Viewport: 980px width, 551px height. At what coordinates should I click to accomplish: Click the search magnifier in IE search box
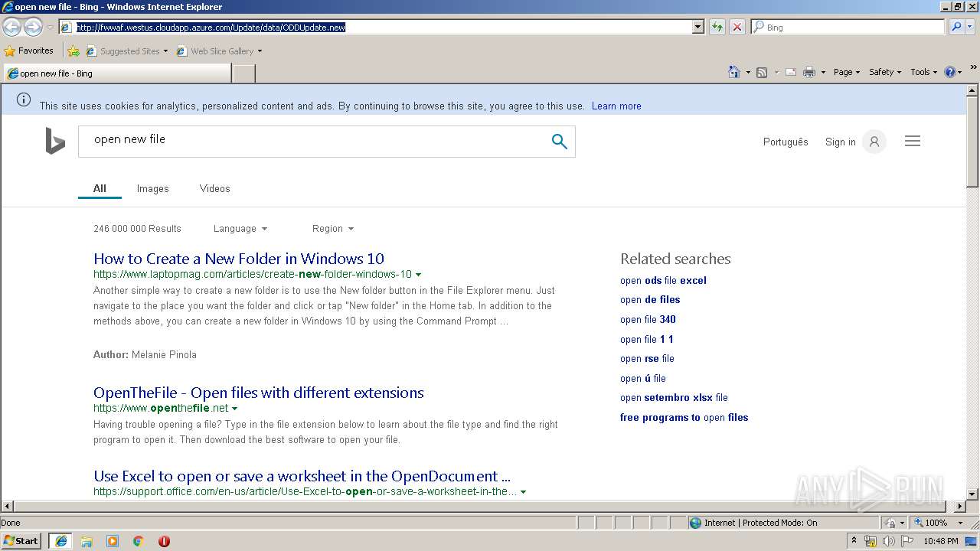[955, 27]
